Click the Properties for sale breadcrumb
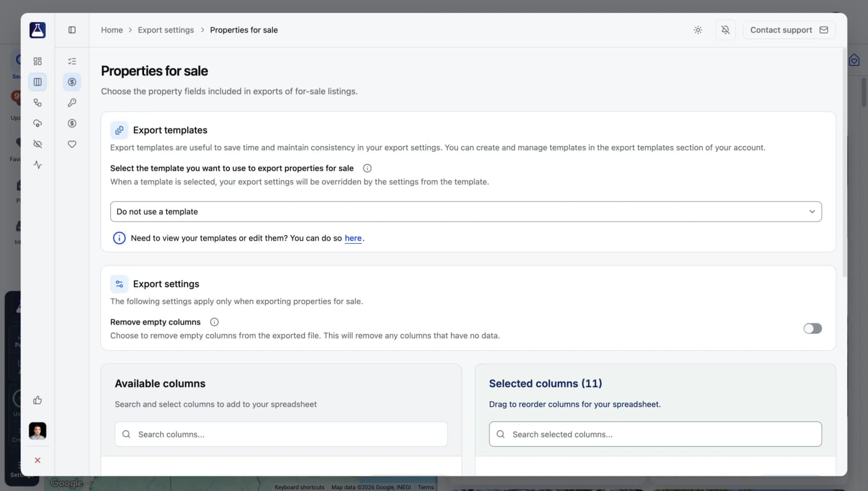The image size is (868, 491). click(x=244, y=30)
